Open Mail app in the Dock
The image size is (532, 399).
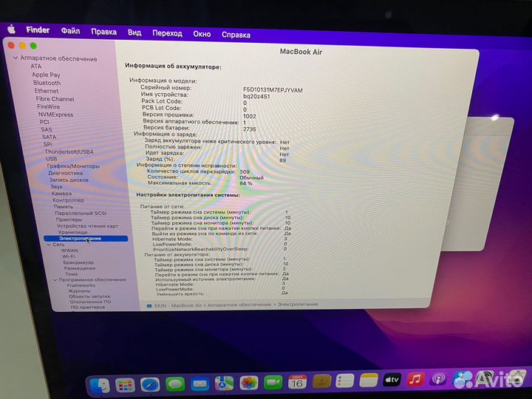coord(199,384)
